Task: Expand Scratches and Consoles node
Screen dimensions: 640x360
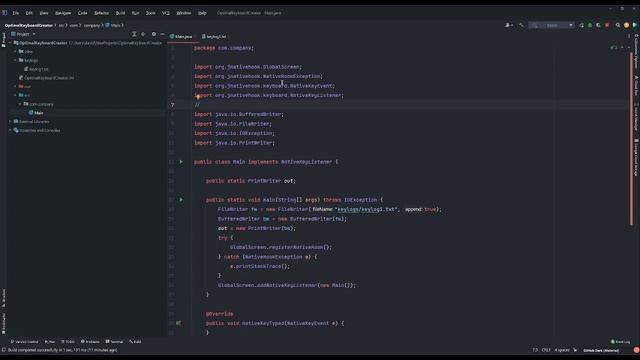Action: tap(10, 131)
